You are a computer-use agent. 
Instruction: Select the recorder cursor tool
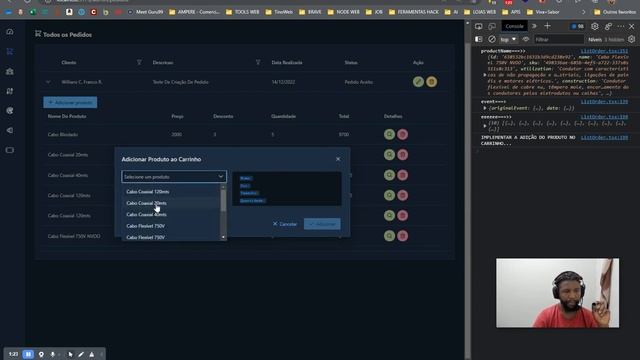70,354
